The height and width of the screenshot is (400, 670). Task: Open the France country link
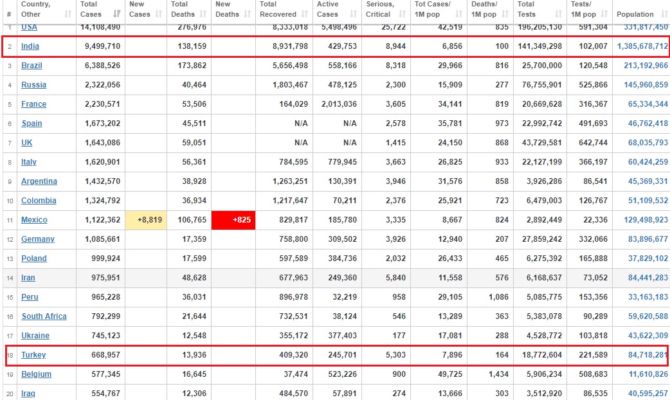[x=34, y=104]
